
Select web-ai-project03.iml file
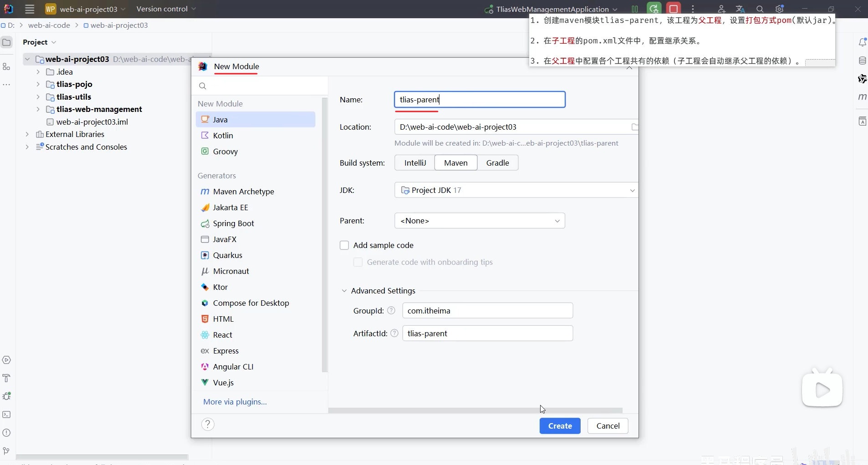tap(87, 122)
